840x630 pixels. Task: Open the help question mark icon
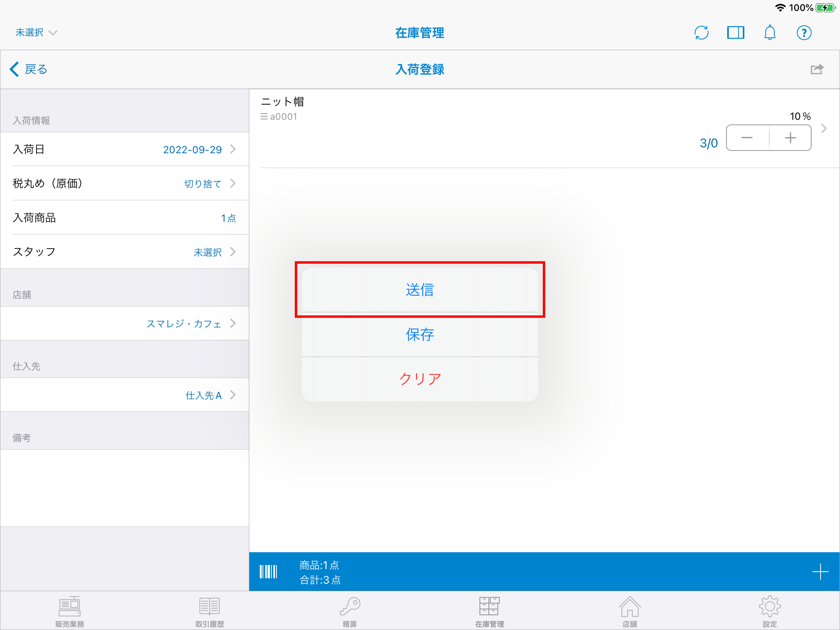click(x=804, y=33)
